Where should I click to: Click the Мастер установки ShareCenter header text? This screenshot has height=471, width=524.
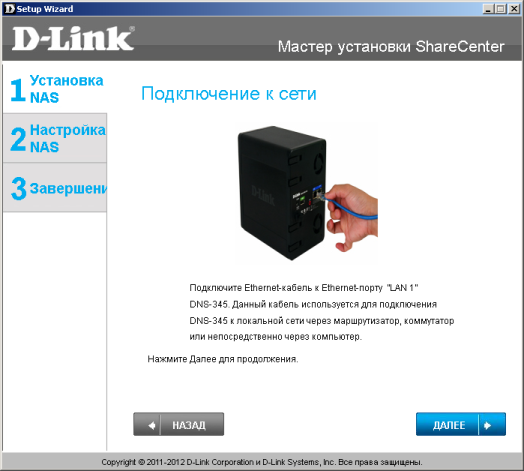click(x=391, y=46)
